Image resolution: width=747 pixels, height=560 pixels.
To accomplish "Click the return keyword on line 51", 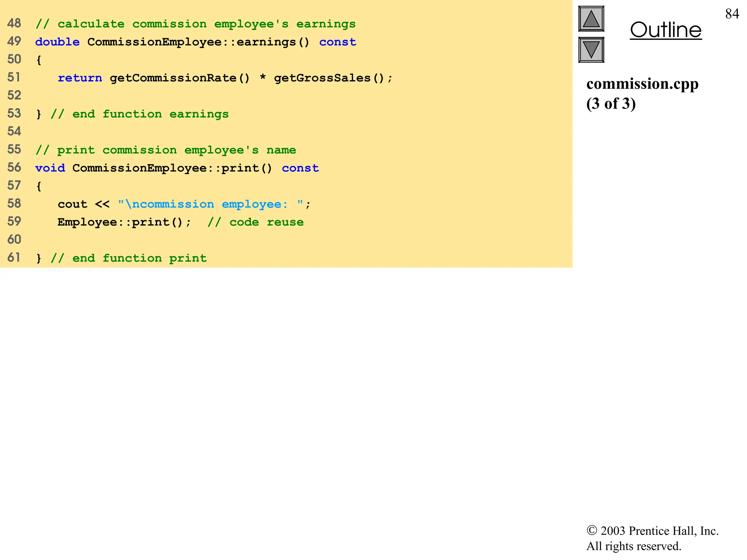I will point(80,78).
